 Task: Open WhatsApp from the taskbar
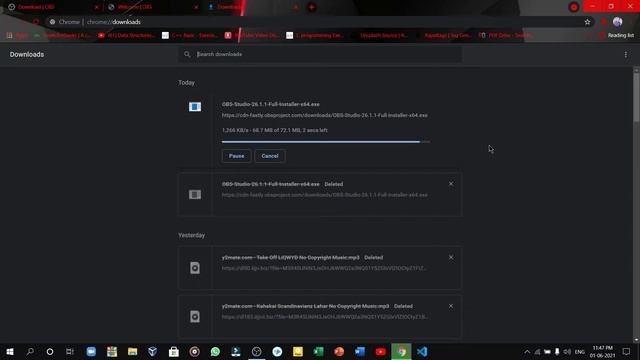[215, 351]
